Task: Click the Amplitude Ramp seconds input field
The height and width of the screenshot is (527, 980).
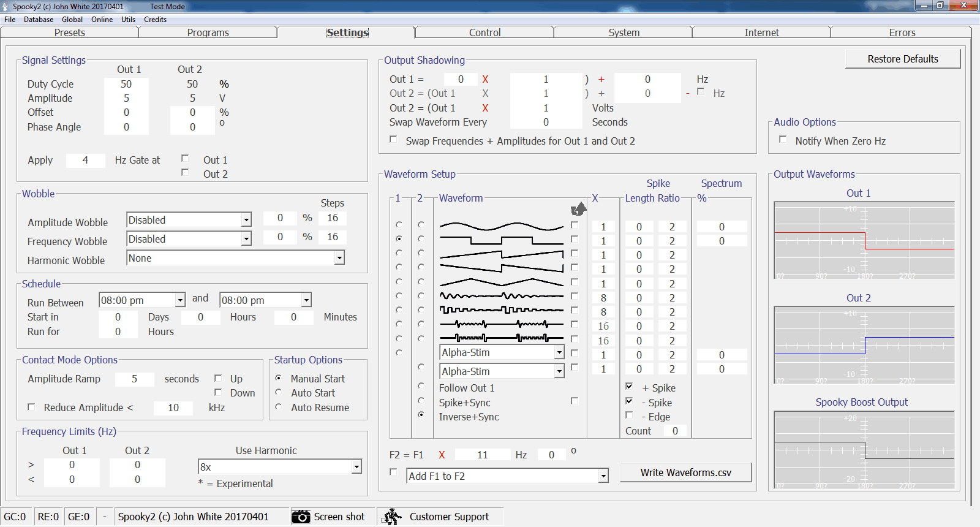Action: click(134, 379)
